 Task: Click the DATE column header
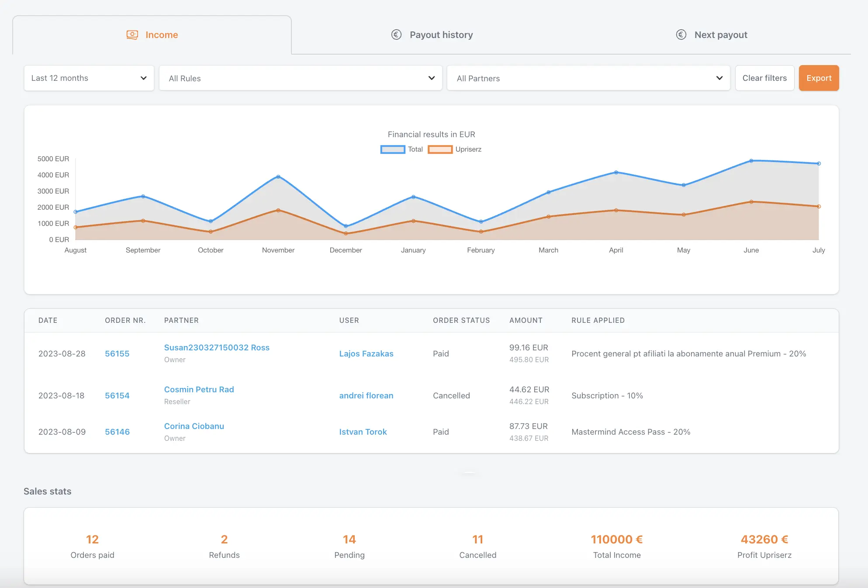(x=48, y=320)
